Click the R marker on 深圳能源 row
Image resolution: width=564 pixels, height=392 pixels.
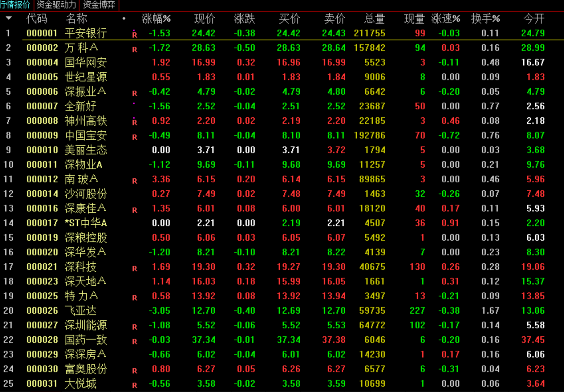[135, 327]
